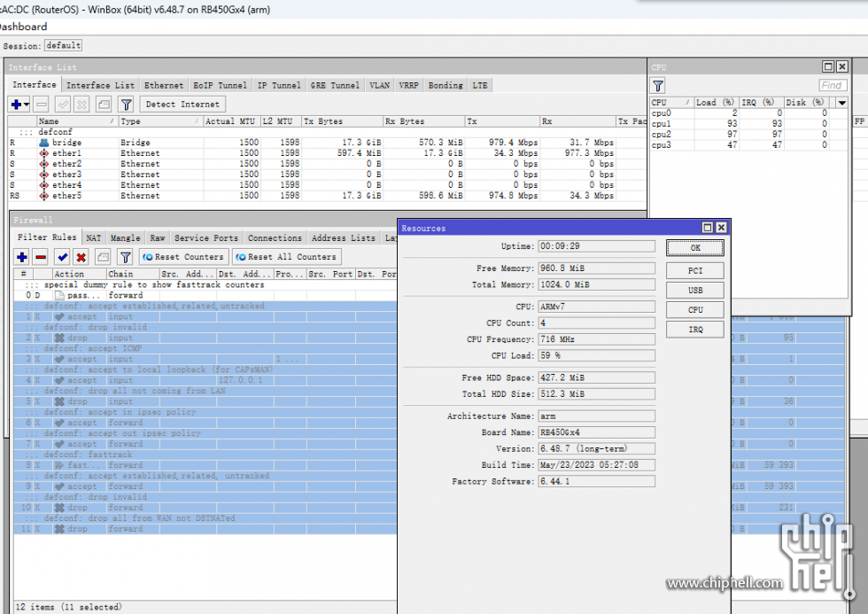868x614 pixels.
Task: Click the disable X icon in Interface List toolbar
Action: (x=81, y=104)
